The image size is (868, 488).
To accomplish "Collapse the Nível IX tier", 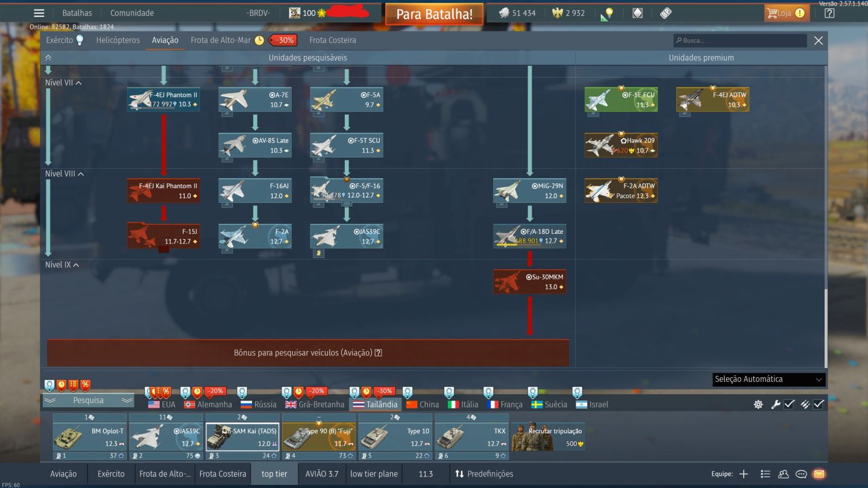I will [63, 264].
